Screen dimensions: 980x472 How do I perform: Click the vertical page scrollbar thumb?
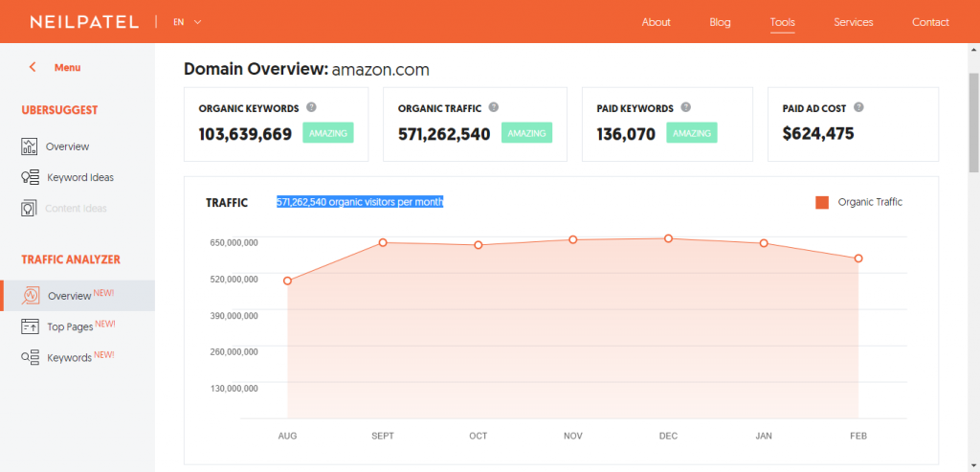[x=973, y=122]
